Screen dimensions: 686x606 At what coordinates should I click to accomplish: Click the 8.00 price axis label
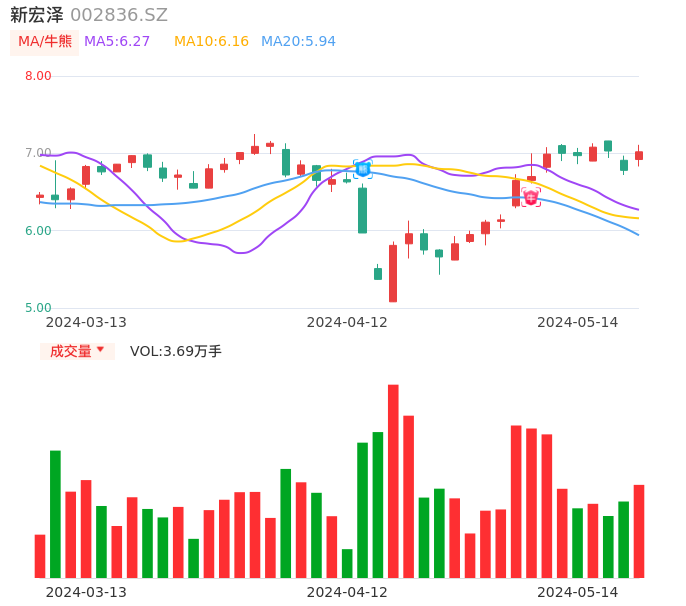coord(38,76)
